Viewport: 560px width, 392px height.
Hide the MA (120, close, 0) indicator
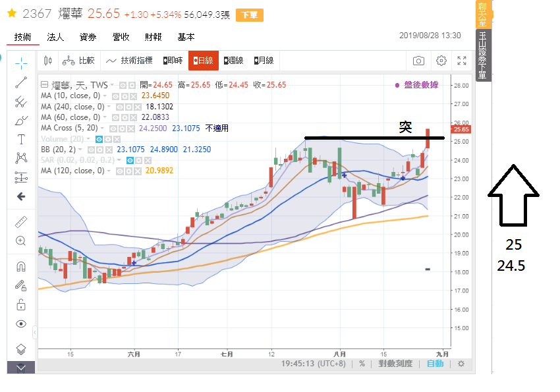(x=120, y=171)
